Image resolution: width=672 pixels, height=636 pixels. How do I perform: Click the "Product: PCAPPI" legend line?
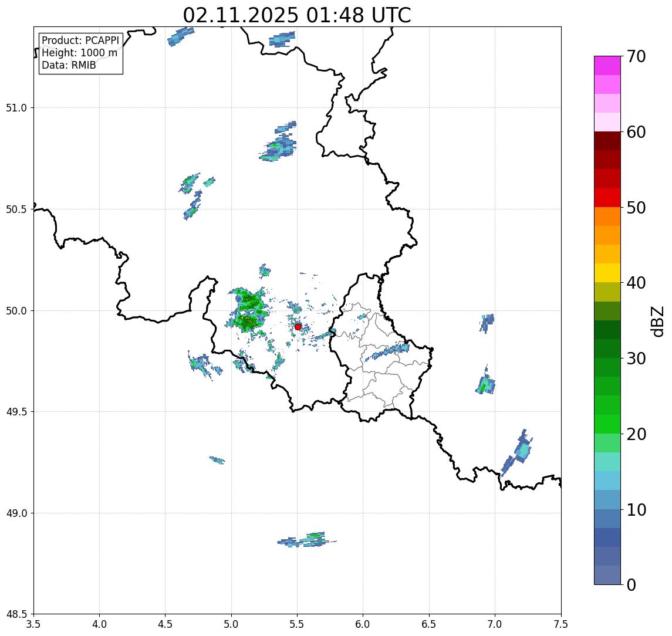click(80, 40)
